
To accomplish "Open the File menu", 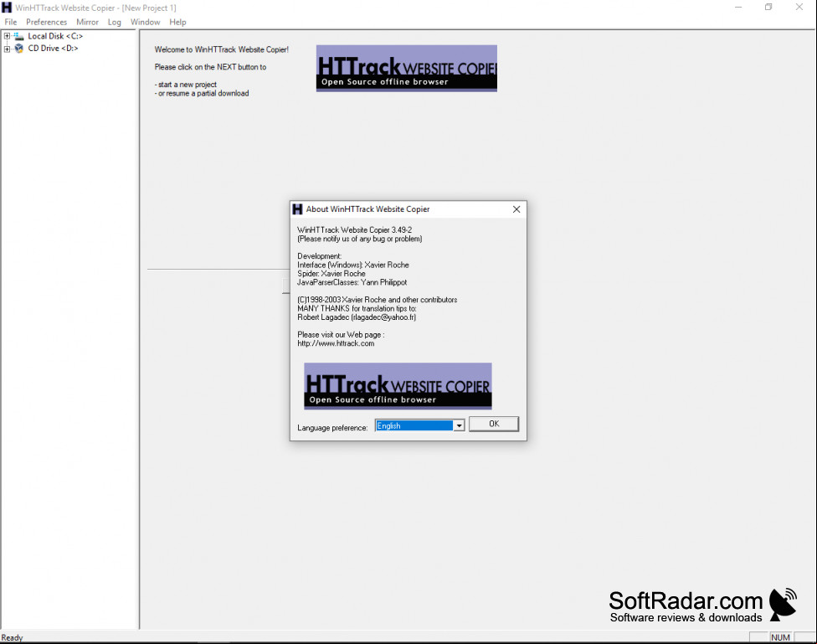I will pos(10,22).
